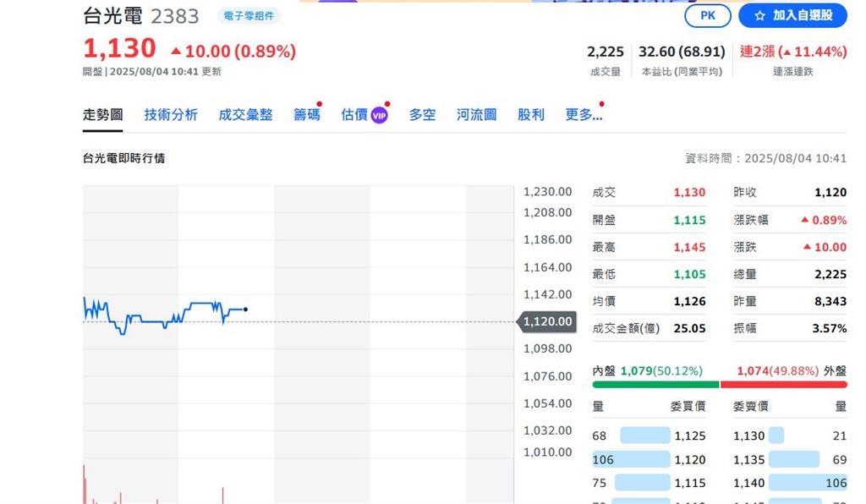Expand the 更多... menu
This screenshot has height=504, width=866.
click(584, 115)
